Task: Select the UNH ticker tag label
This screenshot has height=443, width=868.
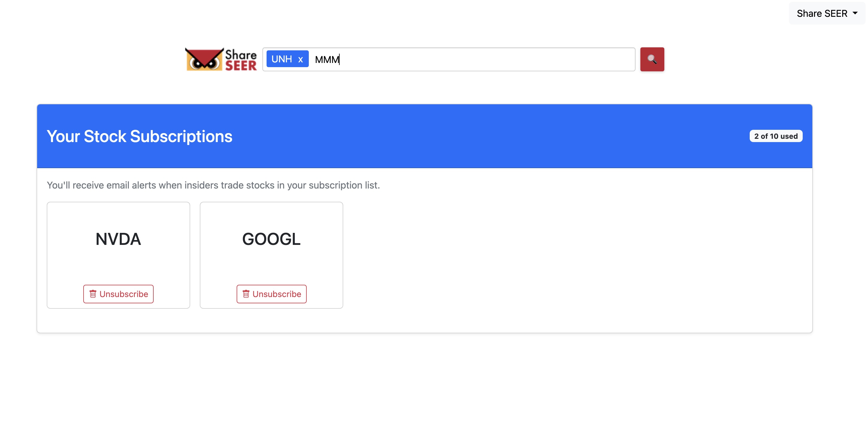Action: pyautogui.click(x=281, y=59)
